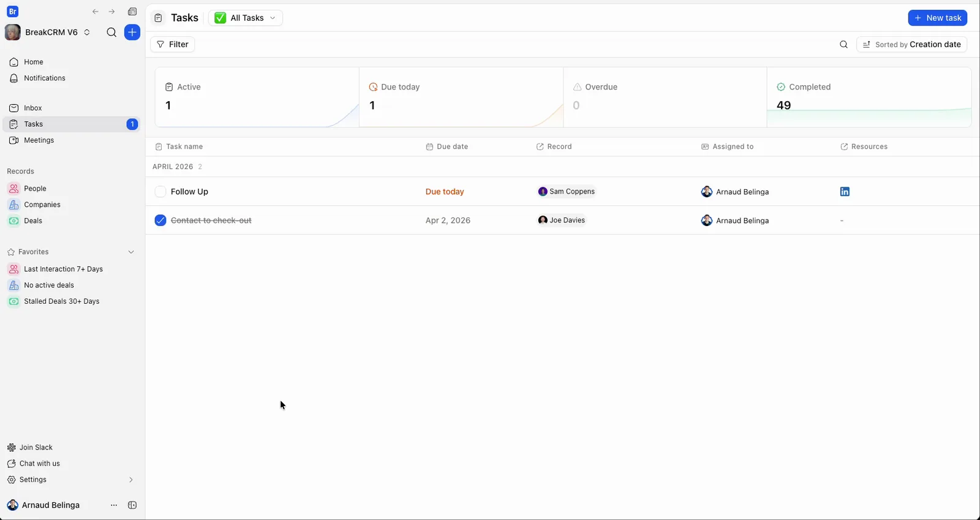Open Last Interaction 7+ Days favorite
980x520 pixels.
pyautogui.click(x=72, y=269)
